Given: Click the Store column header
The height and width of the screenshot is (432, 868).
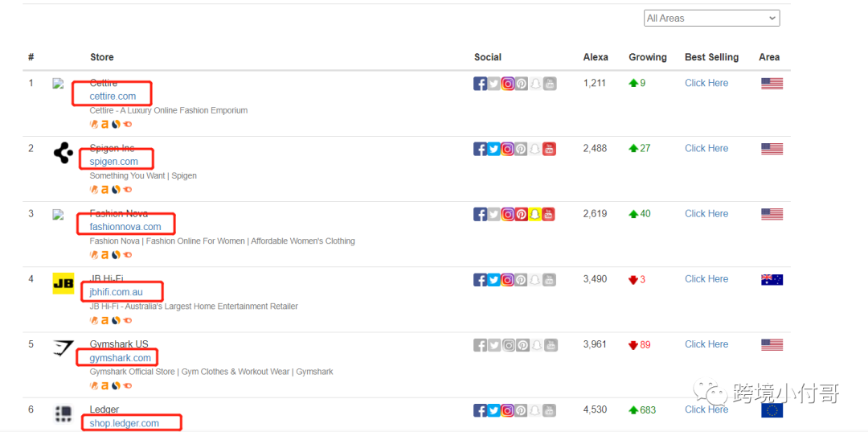Looking at the screenshot, I should pos(102,57).
